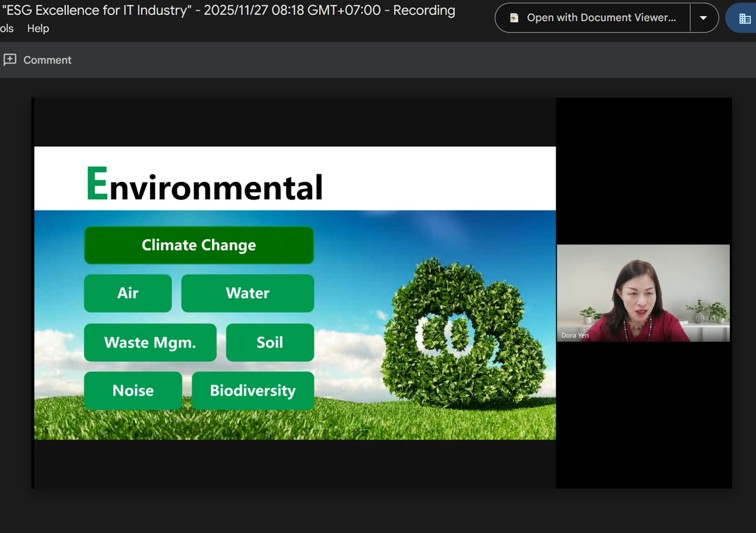
Task: Expand the Open with dropdown arrow
Action: (x=703, y=18)
